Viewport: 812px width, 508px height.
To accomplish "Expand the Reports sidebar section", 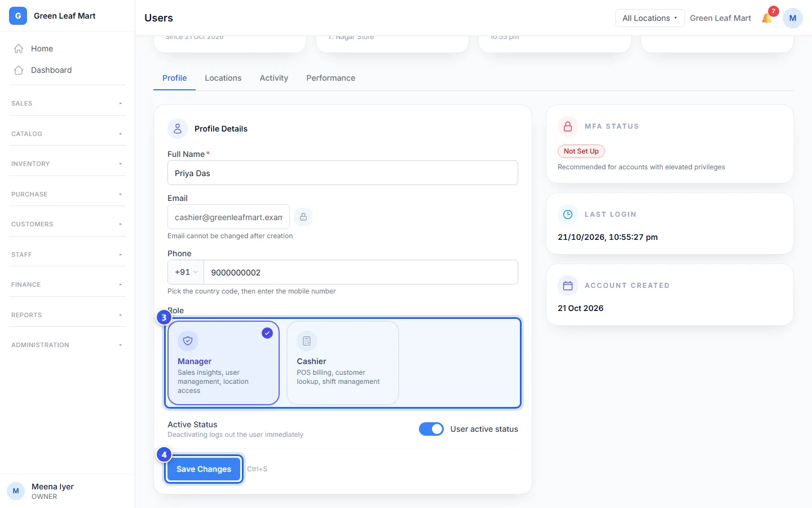I will click(67, 315).
